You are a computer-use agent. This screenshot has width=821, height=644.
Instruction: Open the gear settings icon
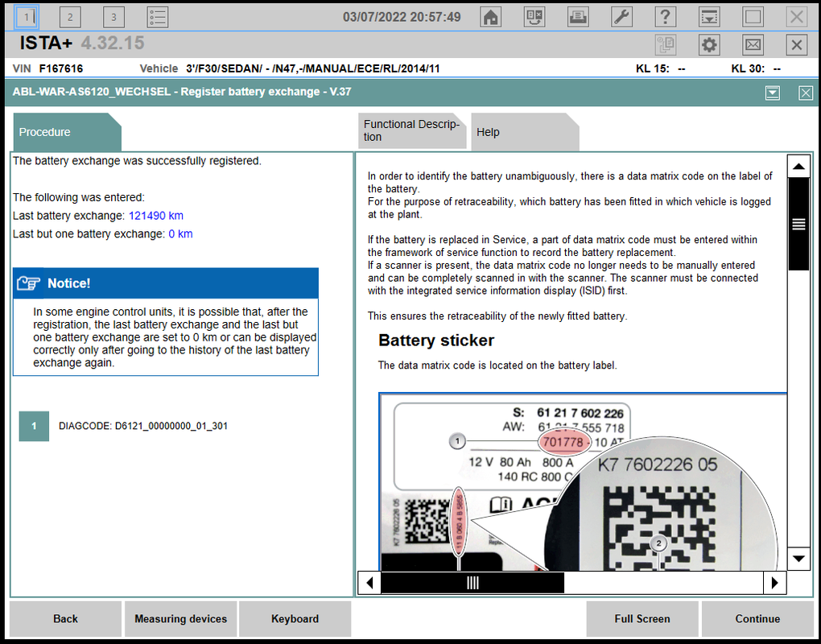pos(709,45)
